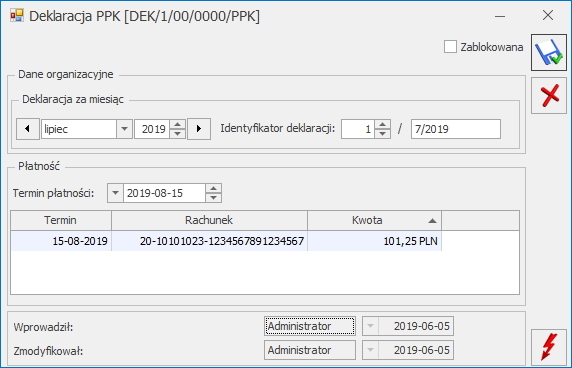Click the Wprowadził Administrator button
This screenshot has height=368, width=572.
point(310,326)
